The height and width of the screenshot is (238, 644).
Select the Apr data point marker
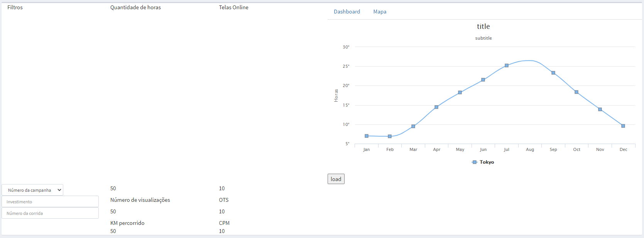(436, 107)
